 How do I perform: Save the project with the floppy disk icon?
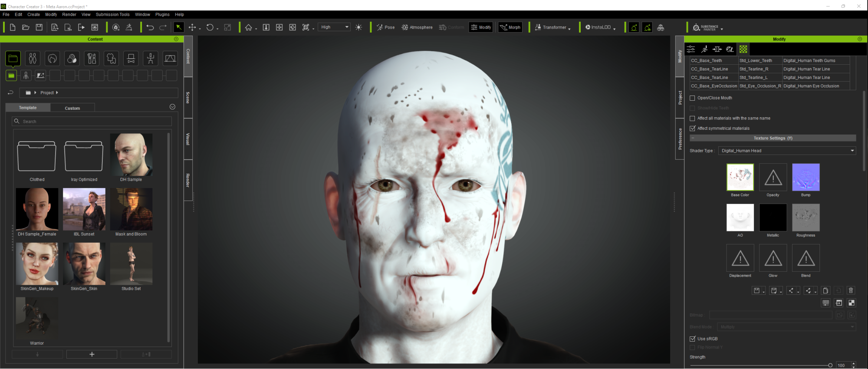tap(39, 27)
